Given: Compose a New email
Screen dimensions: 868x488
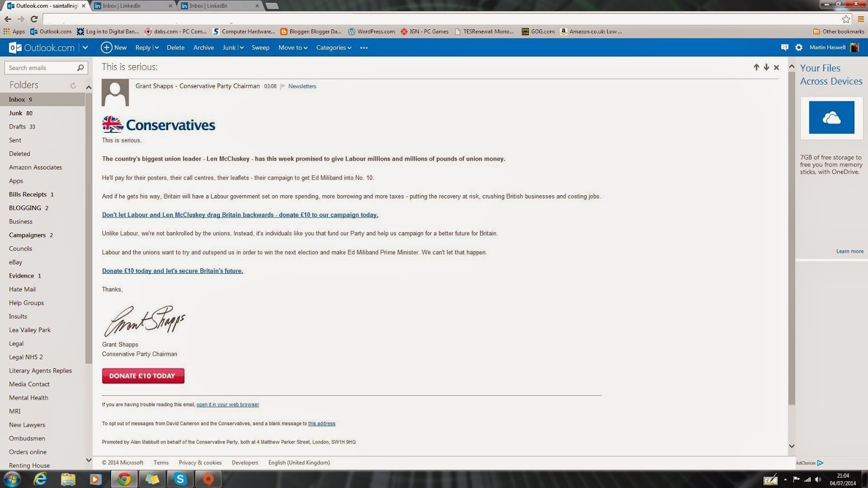Looking at the screenshot, I should (114, 48).
